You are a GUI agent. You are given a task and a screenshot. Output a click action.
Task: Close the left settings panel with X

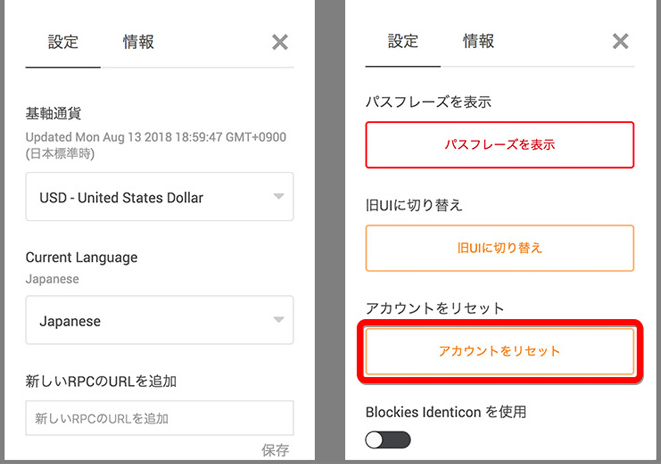pyautogui.click(x=280, y=42)
